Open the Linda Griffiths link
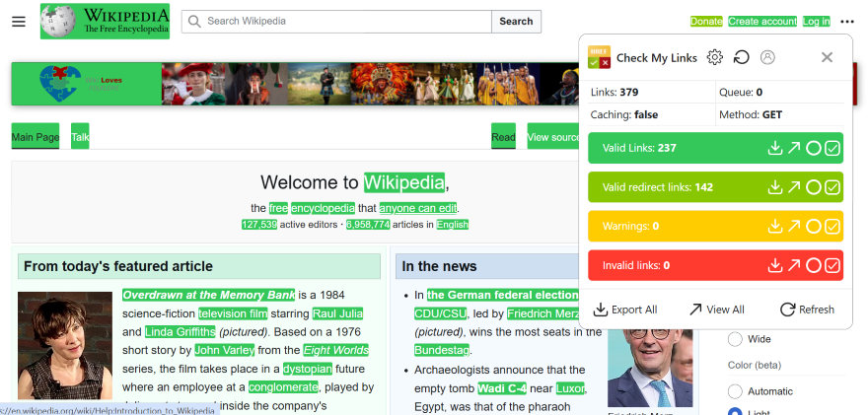The width and height of the screenshot is (868, 415). point(180,332)
